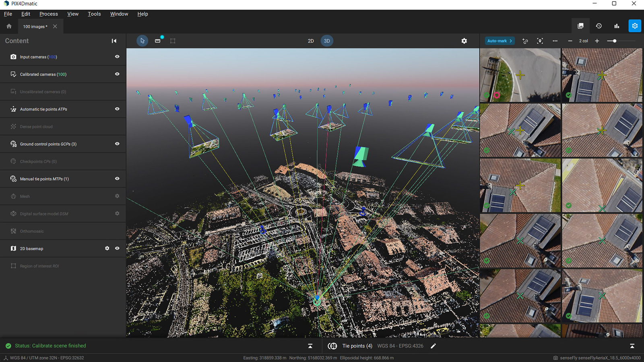Close the '100 images' project tab
This screenshot has width=644, height=362.
tap(55, 27)
